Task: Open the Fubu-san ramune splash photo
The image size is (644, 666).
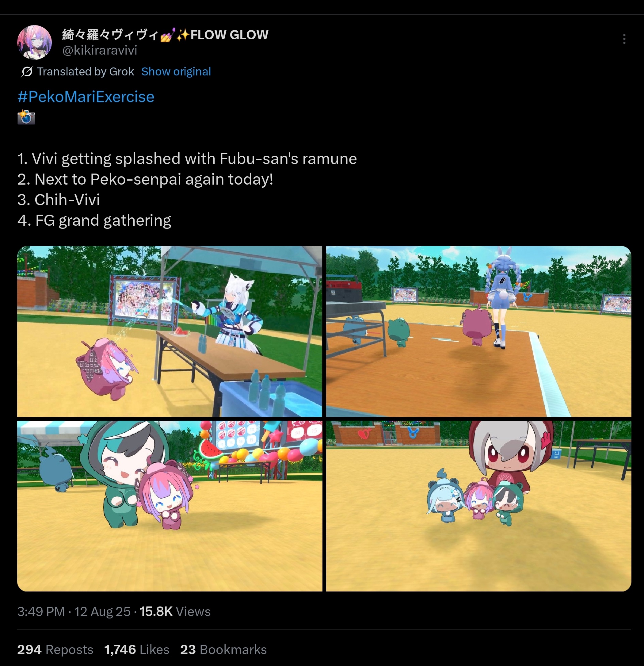Action: pyautogui.click(x=170, y=331)
